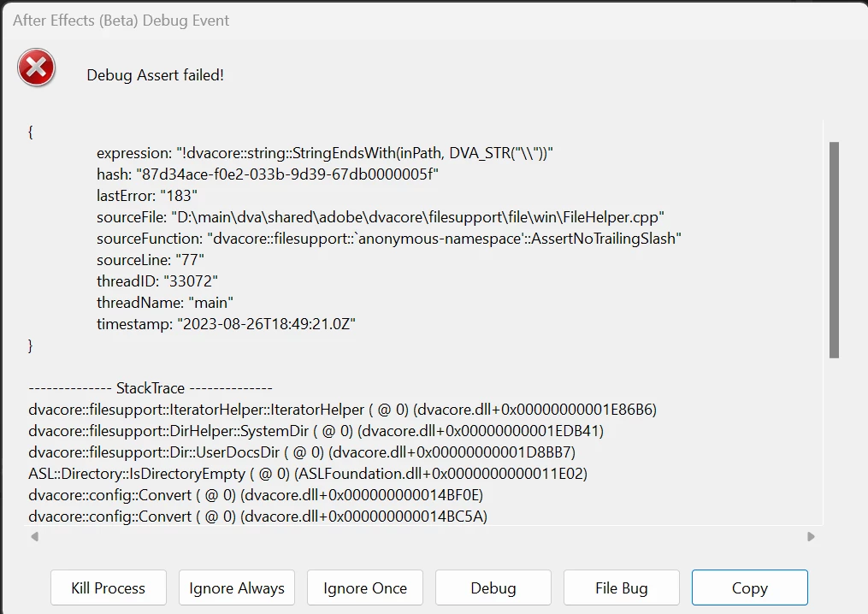Viewport: 868px width, 614px height.
Task: Click the lastError "183" line
Action: point(147,196)
